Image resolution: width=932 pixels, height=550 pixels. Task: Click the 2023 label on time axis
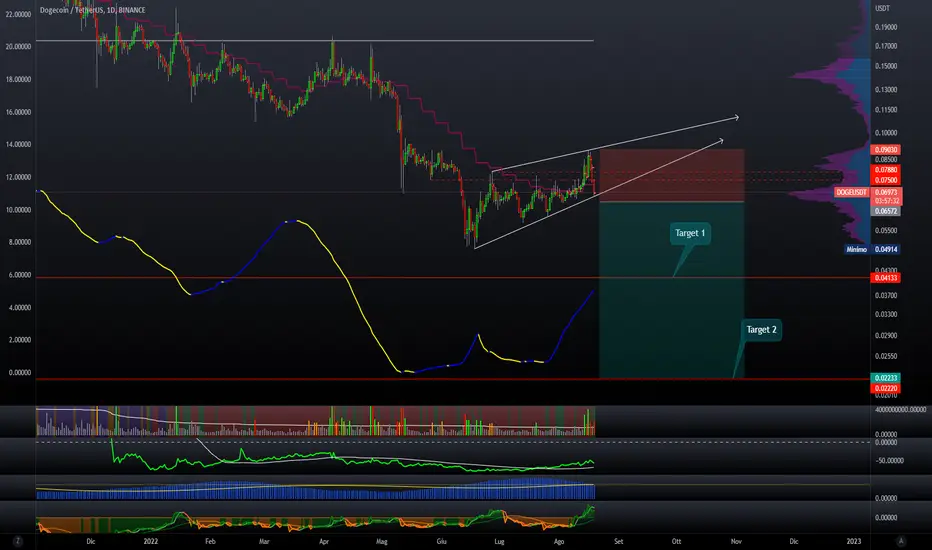click(x=854, y=541)
